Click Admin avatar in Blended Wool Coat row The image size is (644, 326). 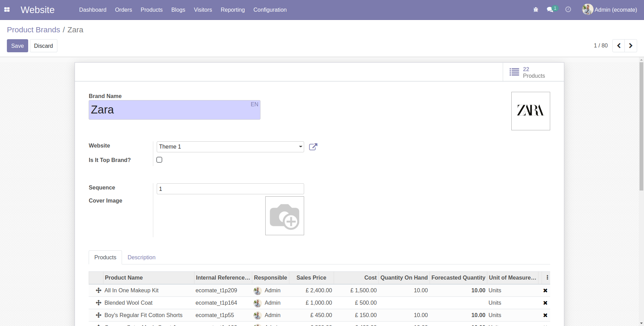point(257,303)
